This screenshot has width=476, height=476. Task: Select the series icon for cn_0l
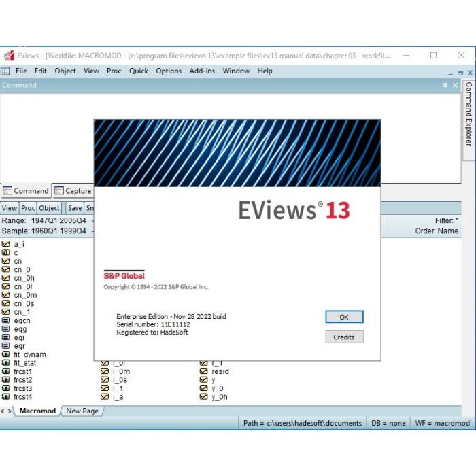coord(5,286)
